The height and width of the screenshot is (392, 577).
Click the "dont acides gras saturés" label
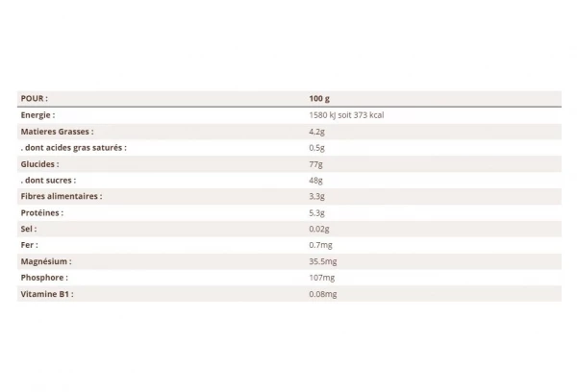point(73,147)
